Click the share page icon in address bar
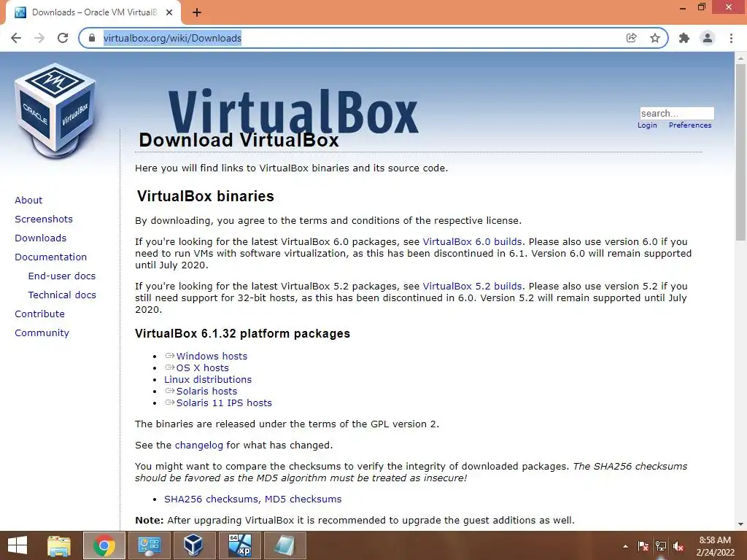 click(x=632, y=38)
